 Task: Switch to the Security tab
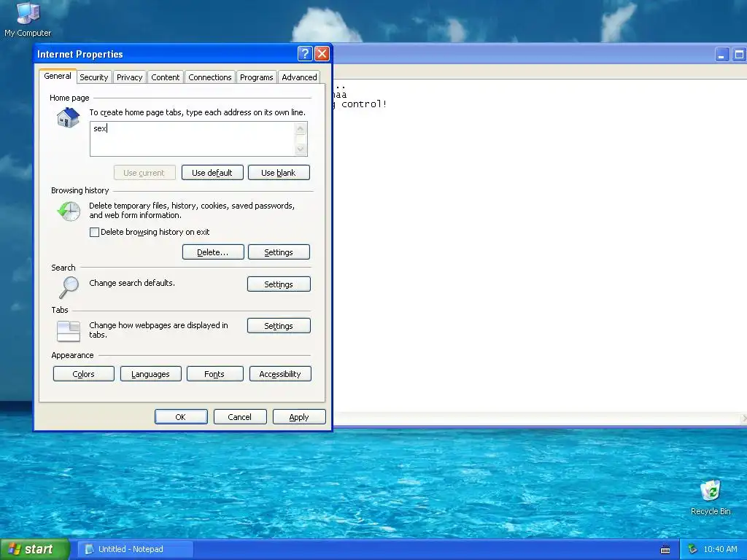pos(94,77)
